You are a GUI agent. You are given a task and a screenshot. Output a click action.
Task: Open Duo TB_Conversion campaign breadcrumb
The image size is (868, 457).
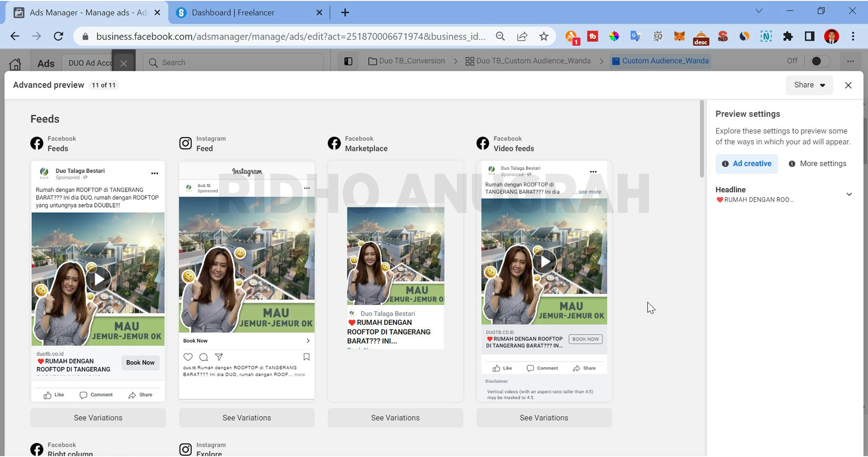[x=406, y=61]
